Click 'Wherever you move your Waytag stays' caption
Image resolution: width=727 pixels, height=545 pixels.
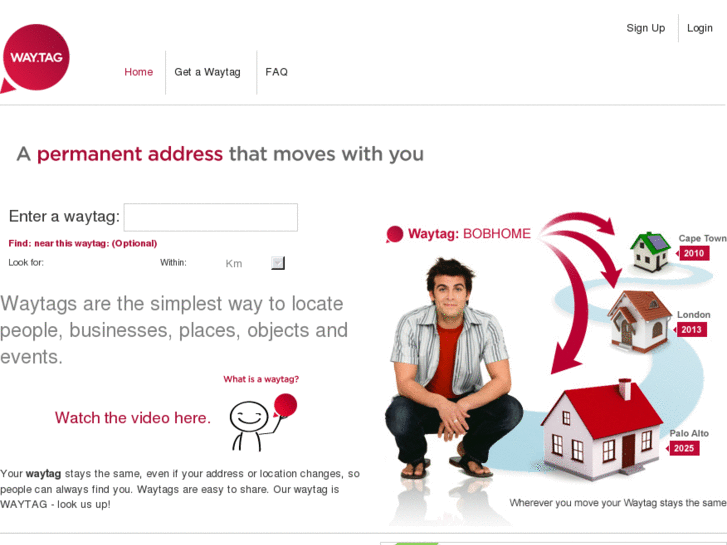coord(618,503)
